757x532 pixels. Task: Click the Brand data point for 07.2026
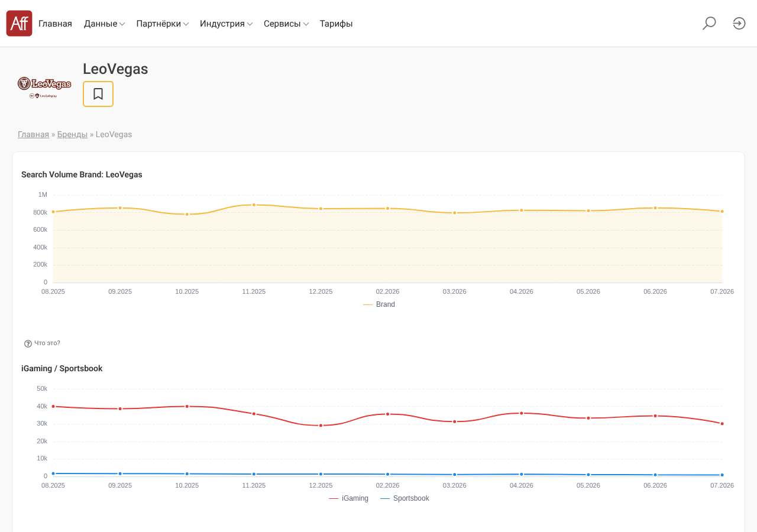[722, 211]
